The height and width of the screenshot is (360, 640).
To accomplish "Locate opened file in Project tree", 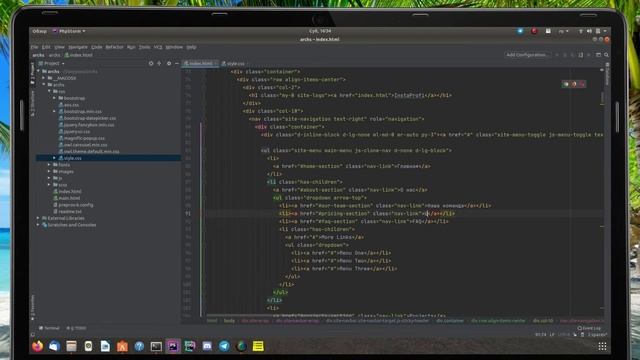I will [151, 64].
